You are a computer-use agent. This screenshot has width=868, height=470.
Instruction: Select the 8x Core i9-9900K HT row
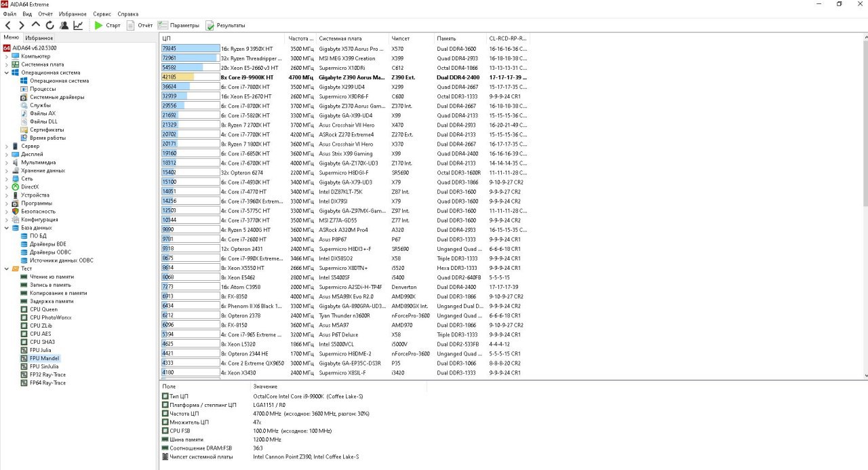(x=344, y=77)
